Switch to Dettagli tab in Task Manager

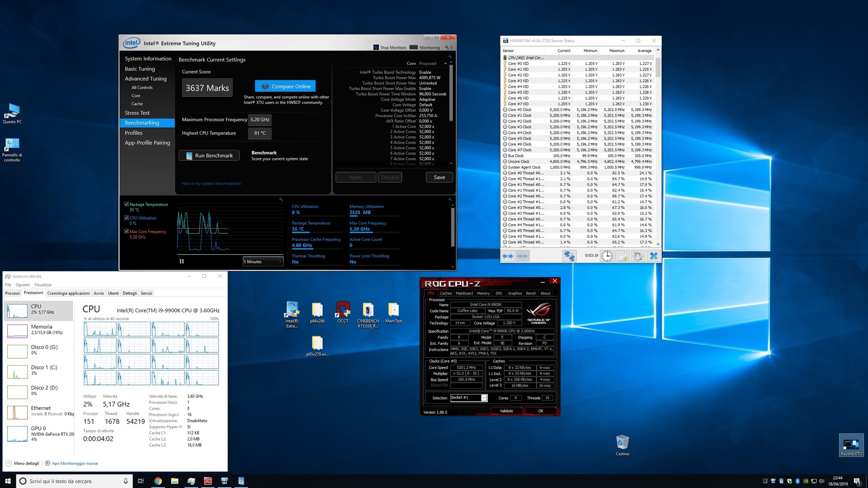(x=130, y=293)
